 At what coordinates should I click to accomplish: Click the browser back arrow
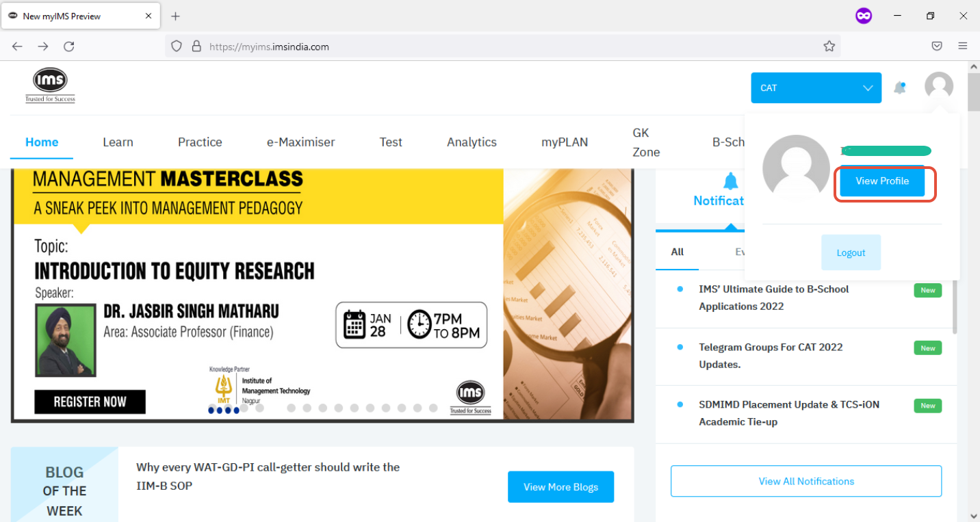click(x=17, y=47)
